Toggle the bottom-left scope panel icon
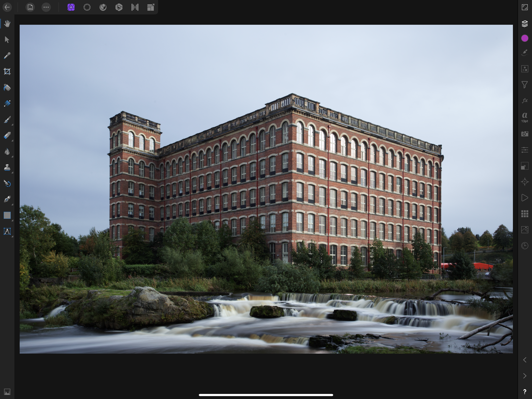The width and height of the screenshot is (532, 399). 7,392
